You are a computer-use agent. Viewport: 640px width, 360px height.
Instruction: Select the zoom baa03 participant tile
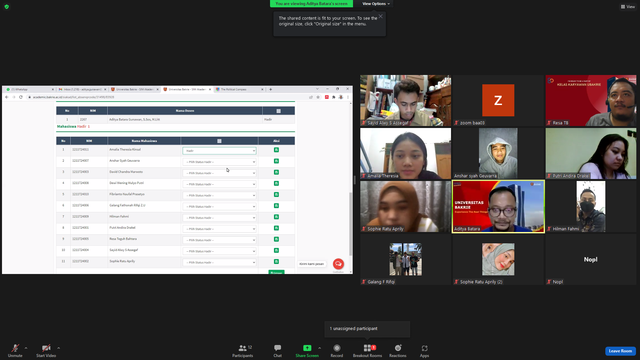coord(498,100)
